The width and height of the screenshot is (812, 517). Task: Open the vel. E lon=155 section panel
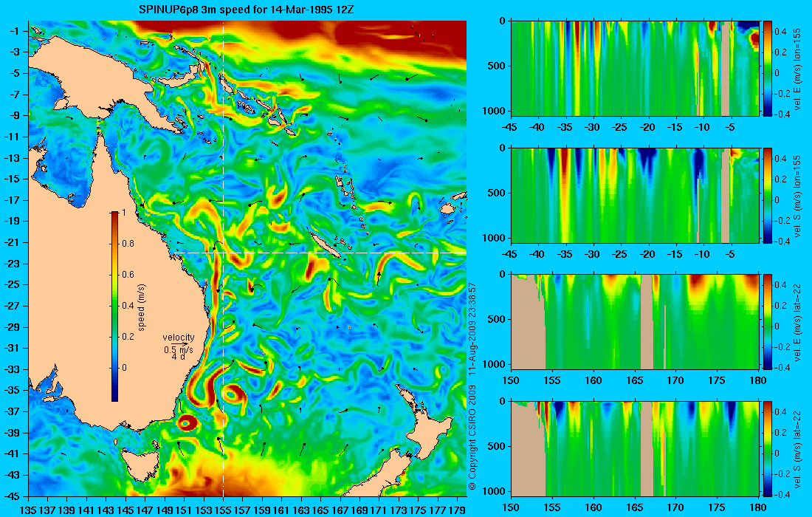(x=635, y=69)
